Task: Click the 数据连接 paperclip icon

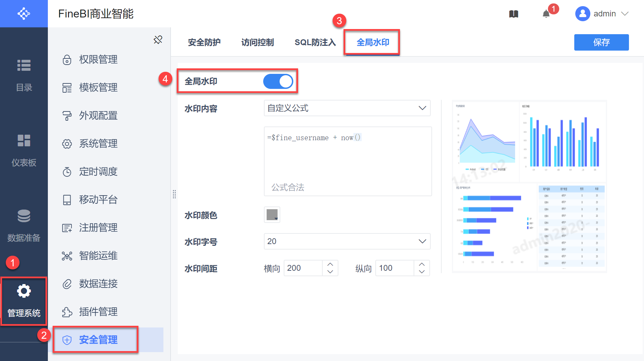Action: click(x=67, y=284)
